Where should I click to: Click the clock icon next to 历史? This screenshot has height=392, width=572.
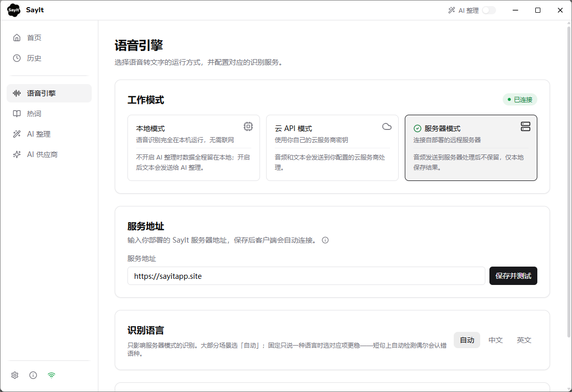[17, 58]
